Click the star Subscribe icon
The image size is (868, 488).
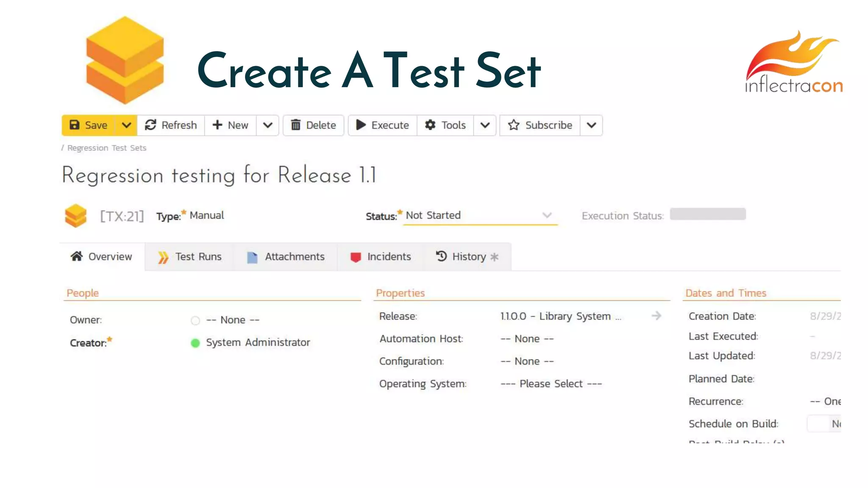tap(514, 125)
